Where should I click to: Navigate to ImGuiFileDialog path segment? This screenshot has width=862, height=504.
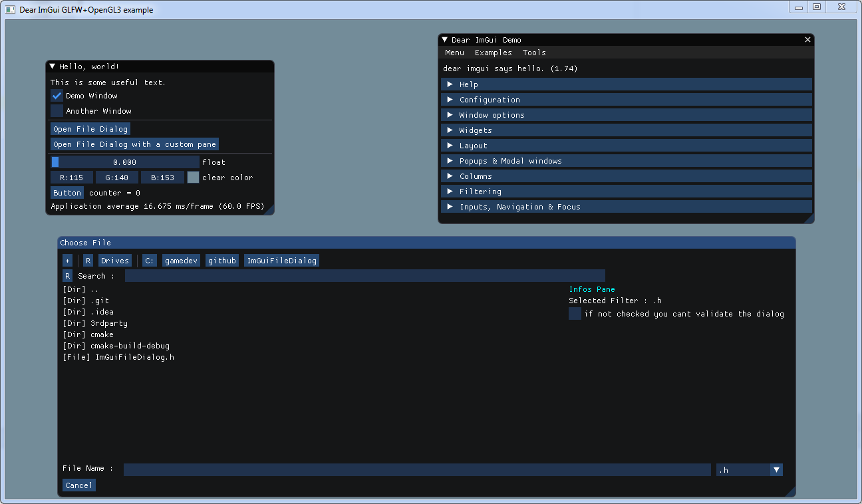(282, 261)
